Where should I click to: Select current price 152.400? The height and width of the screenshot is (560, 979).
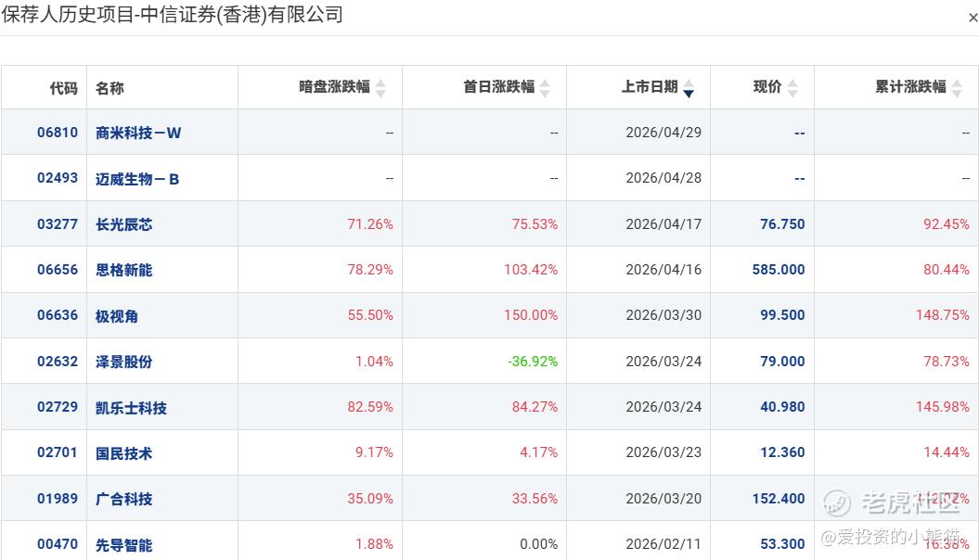pos(779,498)
